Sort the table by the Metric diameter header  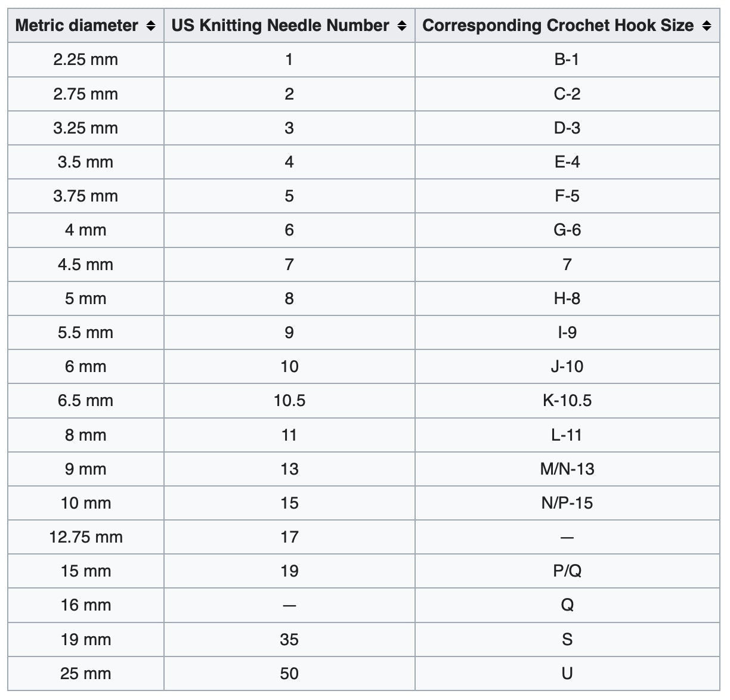(77, 26)
